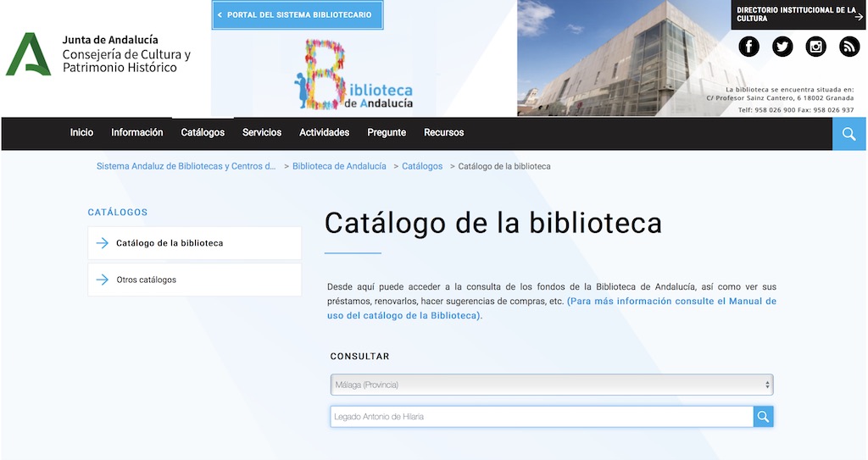The width and height of the screenshot is (868, 460).
Task: Open the Twitter social icon
Action: (x=782, y=47)
